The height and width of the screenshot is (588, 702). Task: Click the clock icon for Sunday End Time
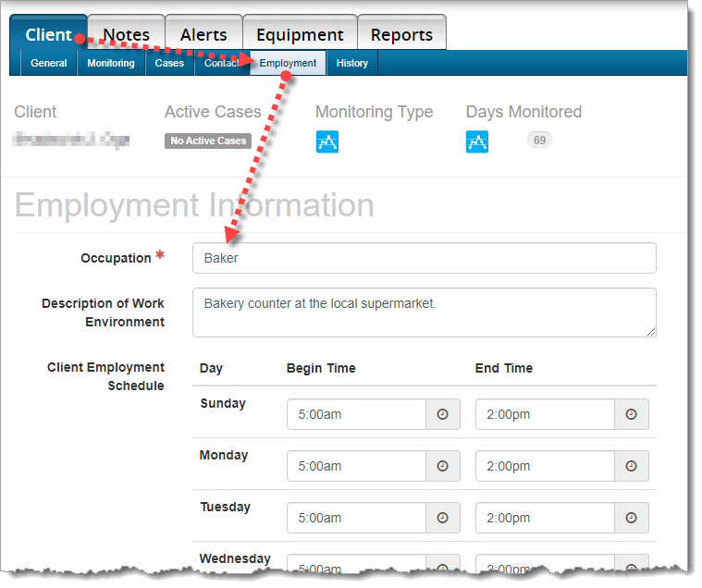631,414
